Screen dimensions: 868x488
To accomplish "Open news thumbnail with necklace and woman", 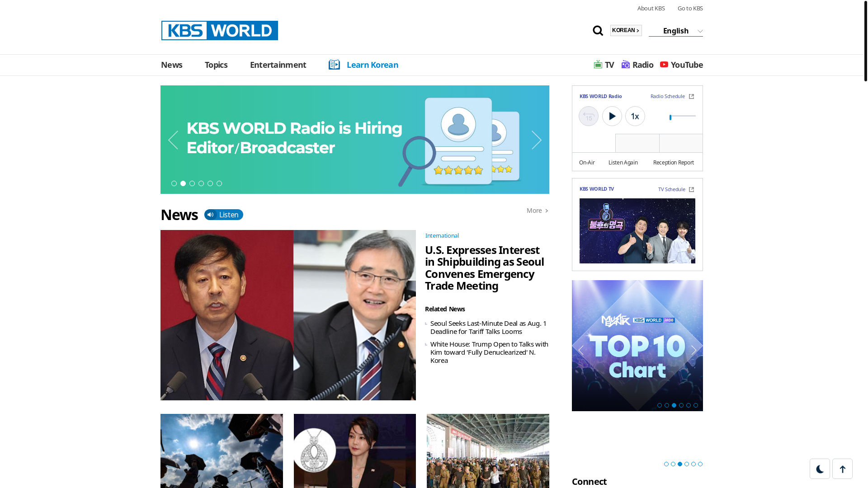I will 355,451.
